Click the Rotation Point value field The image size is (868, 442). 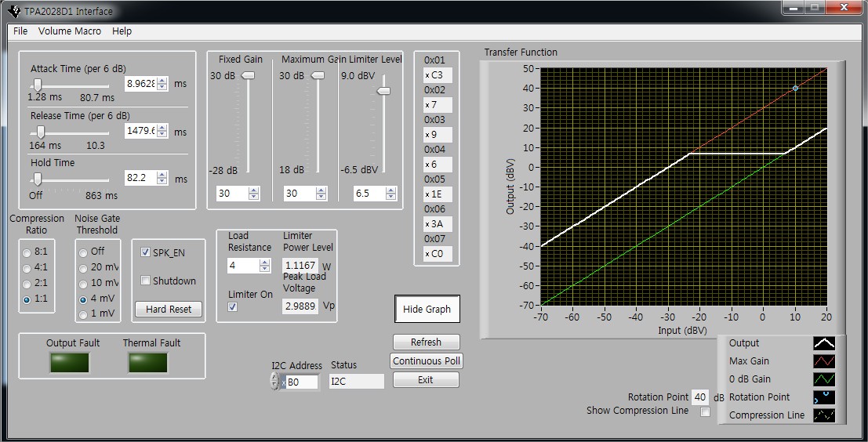700,397
